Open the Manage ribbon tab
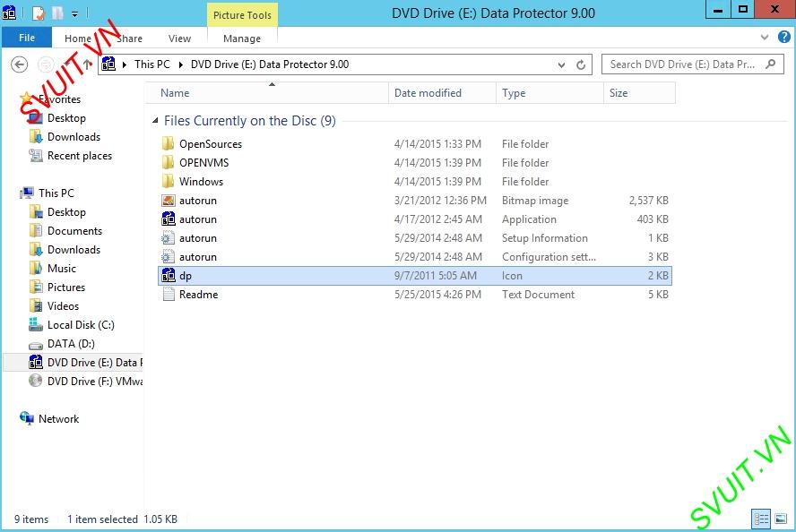 [242, 38]
